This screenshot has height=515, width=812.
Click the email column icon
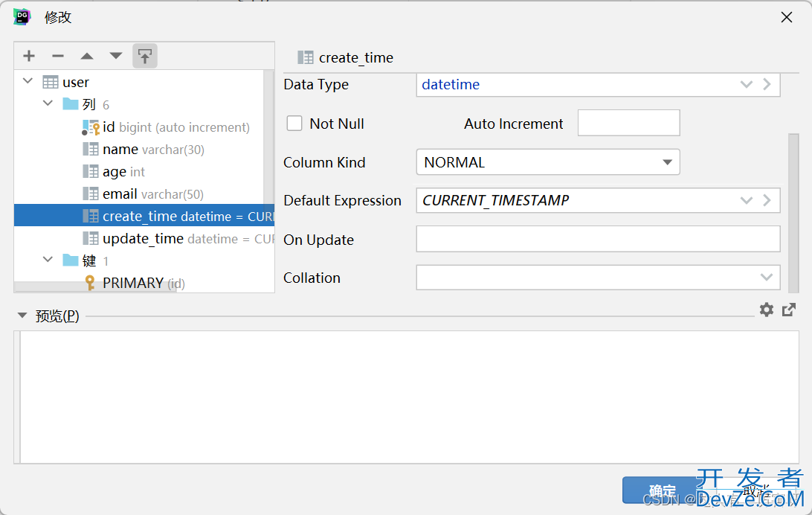coord(91,193)
